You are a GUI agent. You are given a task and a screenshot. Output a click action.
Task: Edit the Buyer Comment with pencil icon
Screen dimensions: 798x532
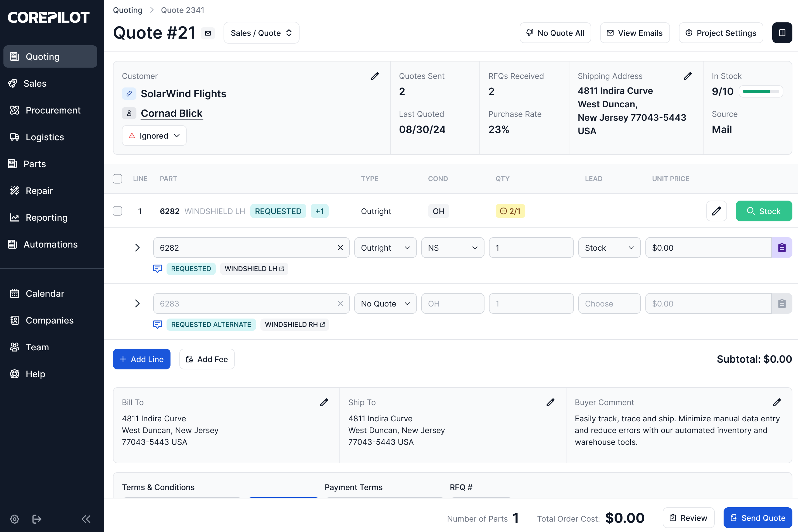click(777, 402)
